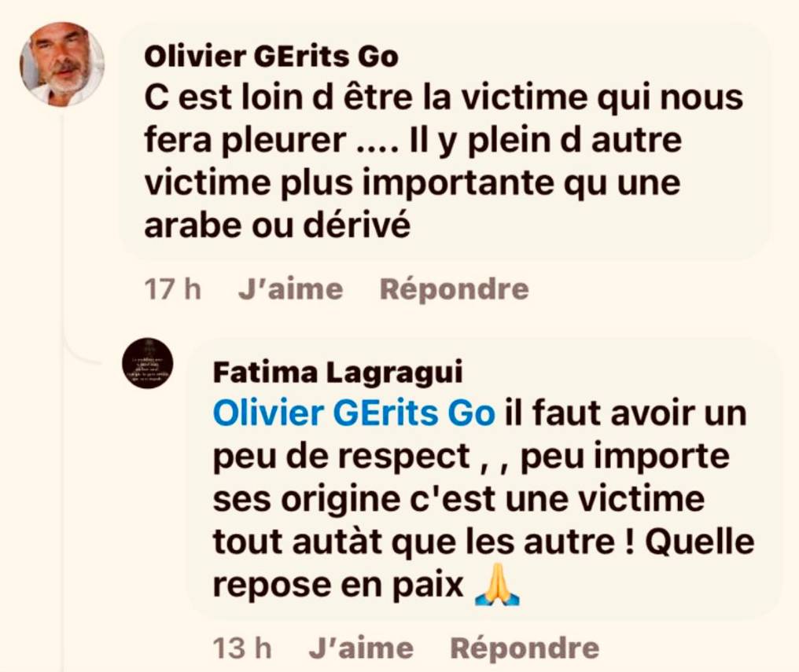Select Fatima's reply text bubble

[484, 478]
